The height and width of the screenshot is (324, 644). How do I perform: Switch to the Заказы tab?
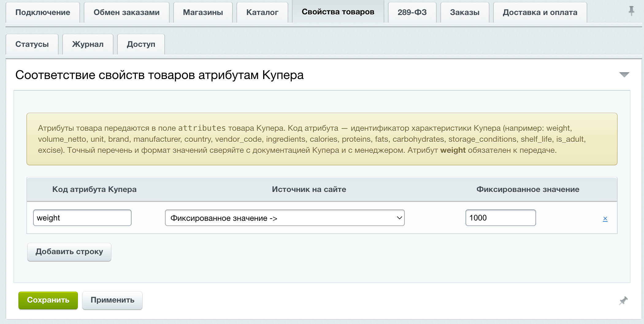coord(465,12)
